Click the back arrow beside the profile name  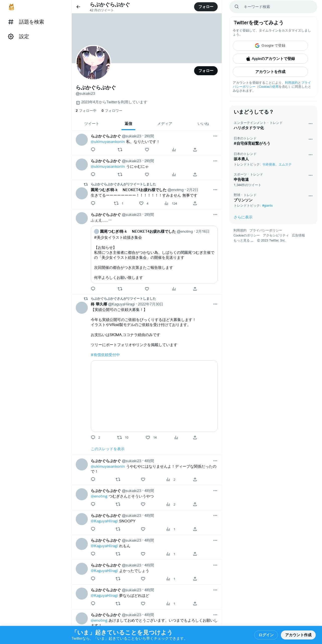78,7
